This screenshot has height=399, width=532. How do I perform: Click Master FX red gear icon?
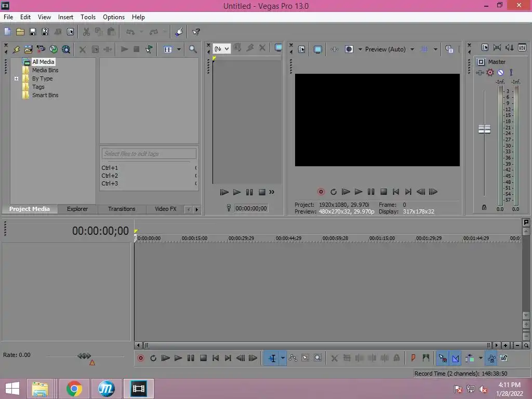coord(490,72)
